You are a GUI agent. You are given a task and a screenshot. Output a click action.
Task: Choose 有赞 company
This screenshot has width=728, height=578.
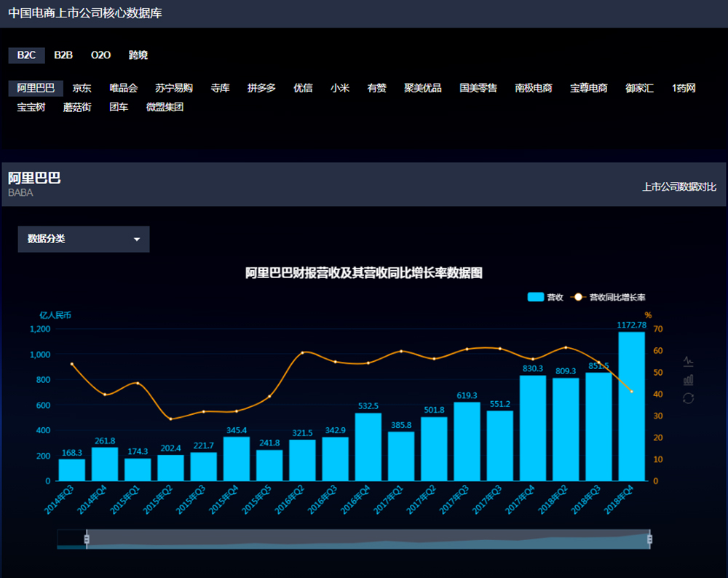tap(376, 88)
